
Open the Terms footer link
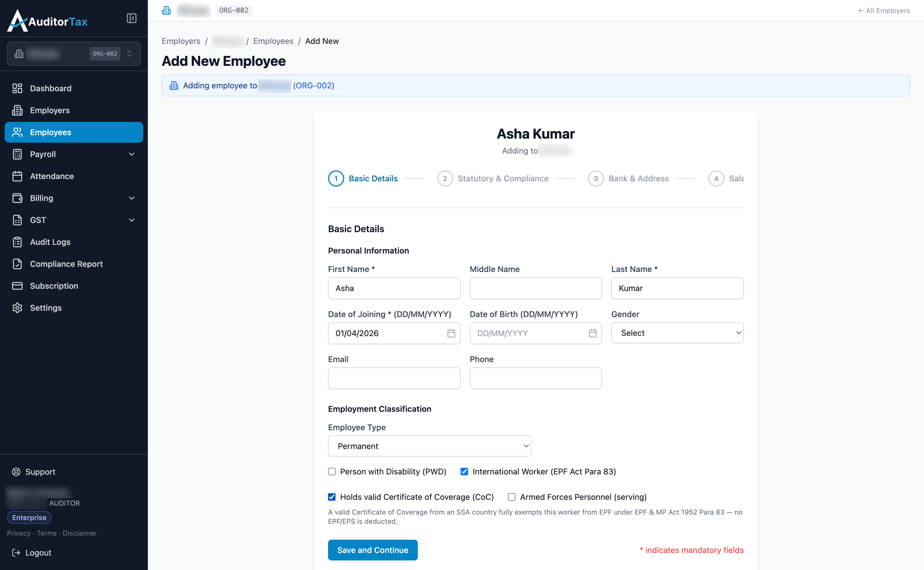click(47, 533)
